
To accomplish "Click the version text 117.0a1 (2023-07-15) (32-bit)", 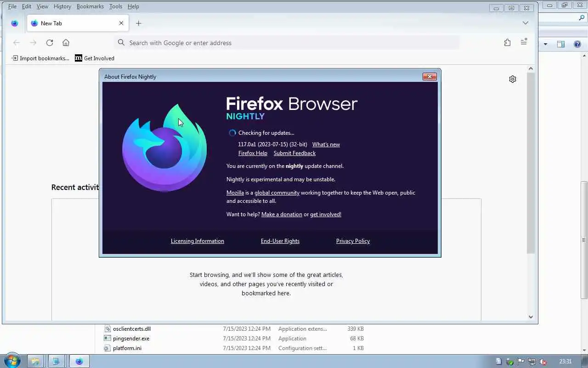I will (272, 144).
